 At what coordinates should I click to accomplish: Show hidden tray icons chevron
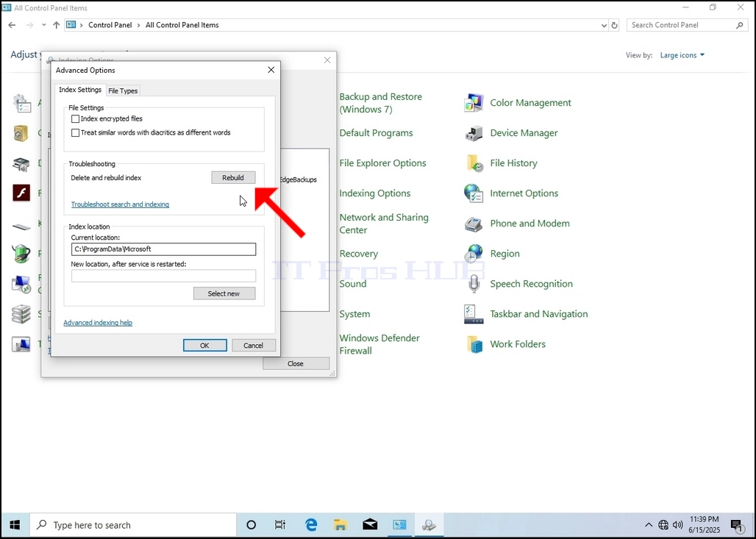point(649,525)
